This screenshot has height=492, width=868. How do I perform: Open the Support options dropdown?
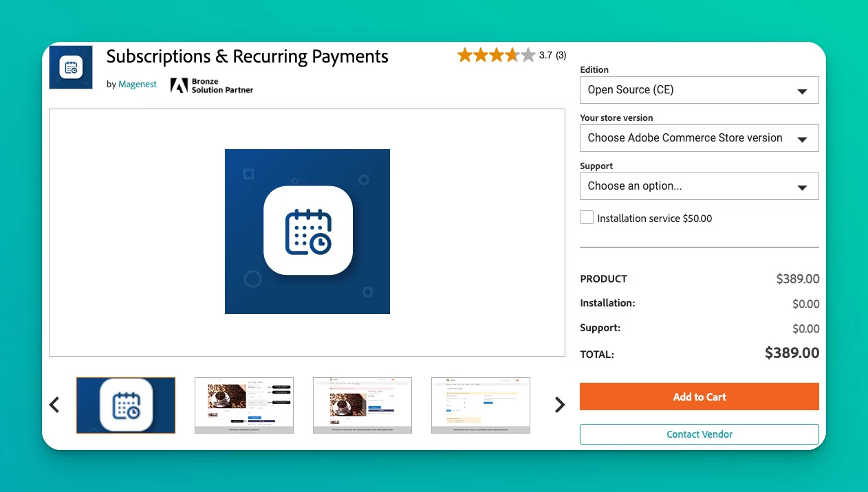point(699,186)
